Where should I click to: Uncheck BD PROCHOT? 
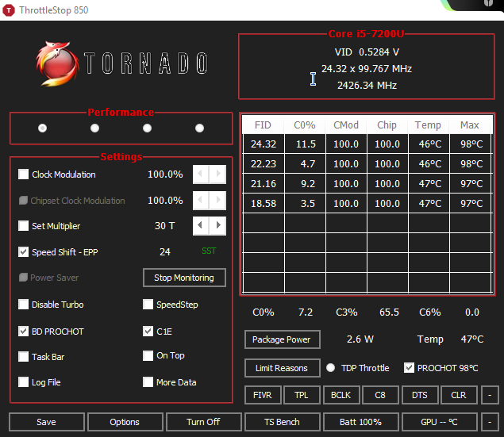(24, 331)
